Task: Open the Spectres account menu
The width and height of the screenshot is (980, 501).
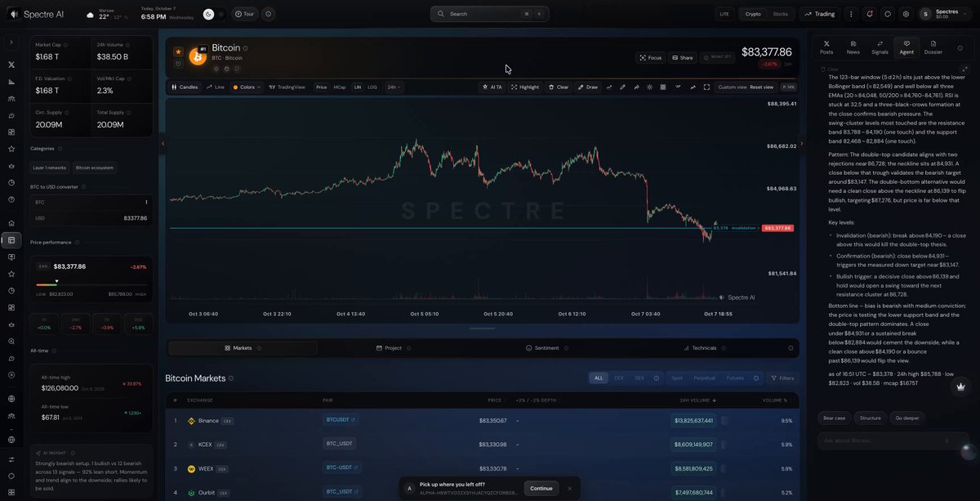Action: [946, 14]
